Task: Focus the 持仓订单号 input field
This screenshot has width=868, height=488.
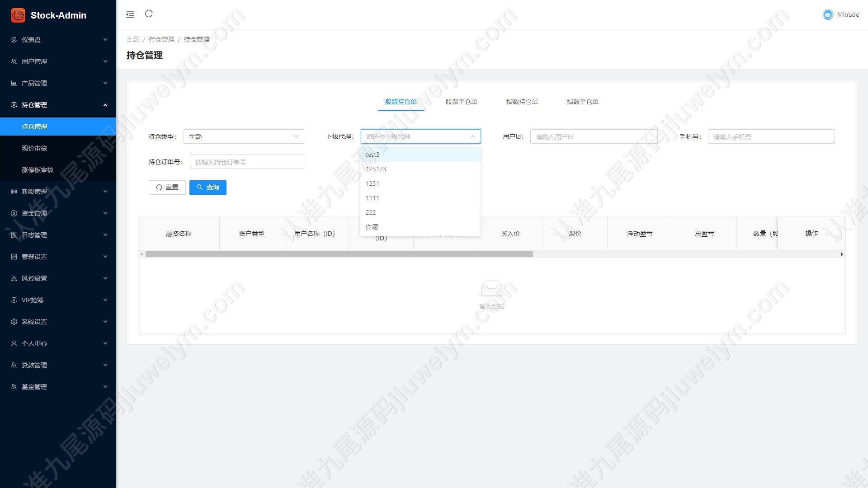Action: point(247,162)
